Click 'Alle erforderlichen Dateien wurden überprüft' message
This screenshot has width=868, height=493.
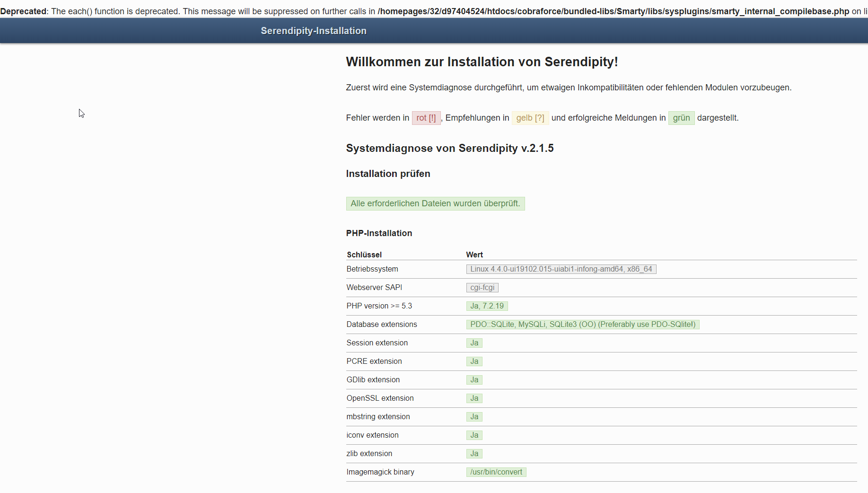[435, 203]
